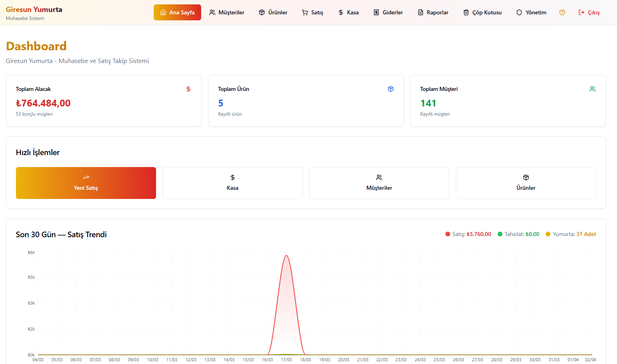Open Çöp Kutusu from the navbar

point(483,12)
